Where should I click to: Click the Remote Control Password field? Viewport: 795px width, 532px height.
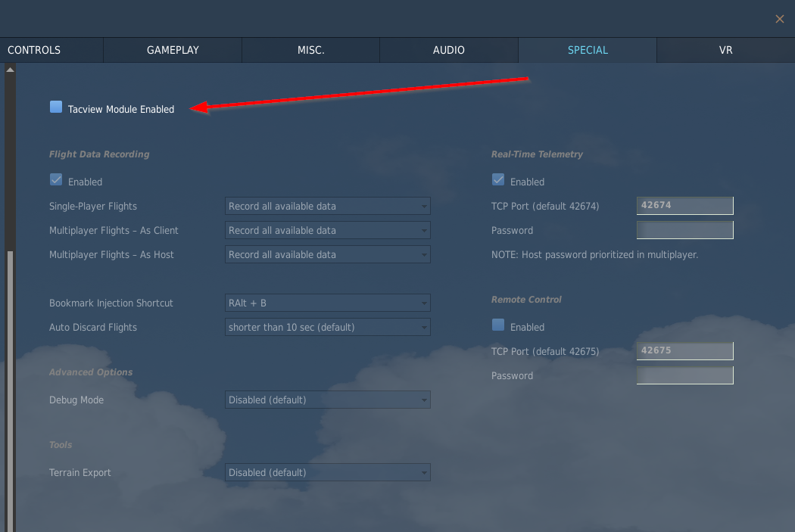(x=685, y=375)
